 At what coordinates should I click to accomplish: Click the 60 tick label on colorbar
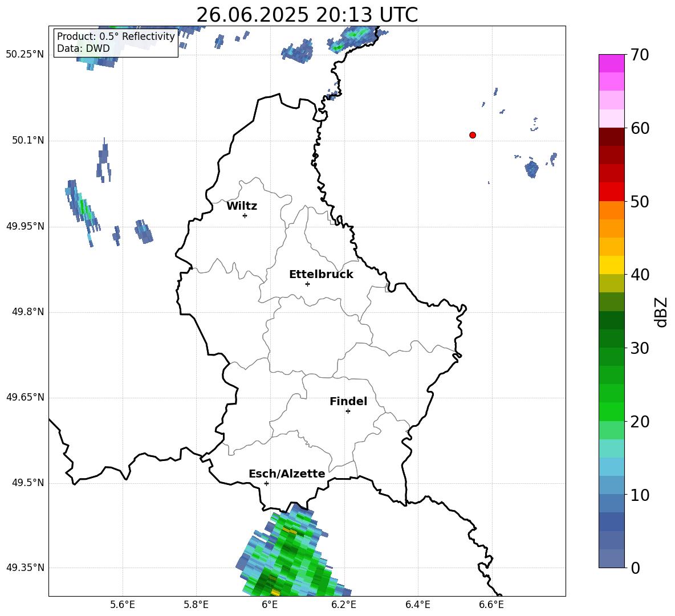639,128
